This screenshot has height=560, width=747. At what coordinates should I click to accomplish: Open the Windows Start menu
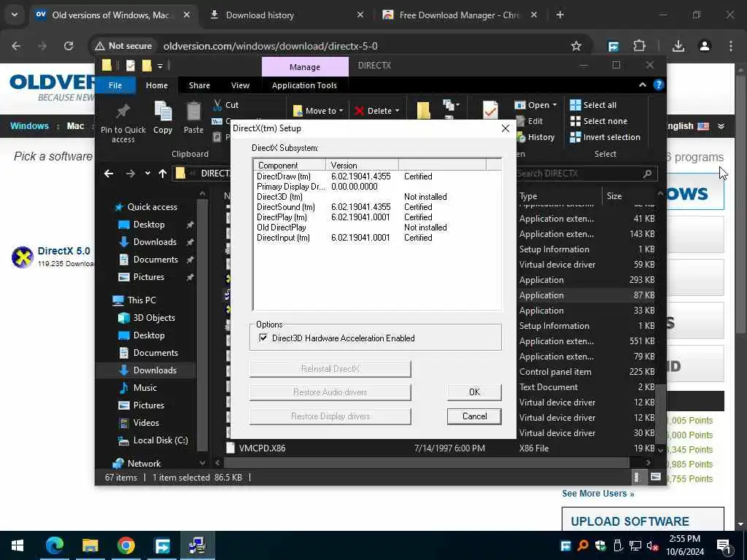pyautogui.click(x=18, y=545)
